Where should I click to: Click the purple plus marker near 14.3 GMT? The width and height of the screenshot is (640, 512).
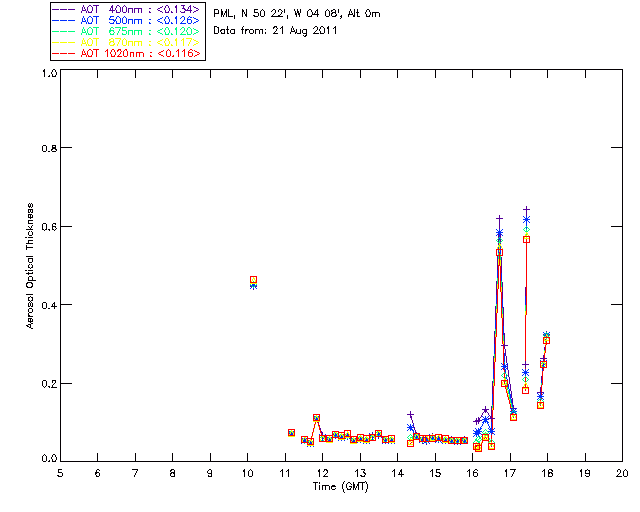(x=411, y=414)
